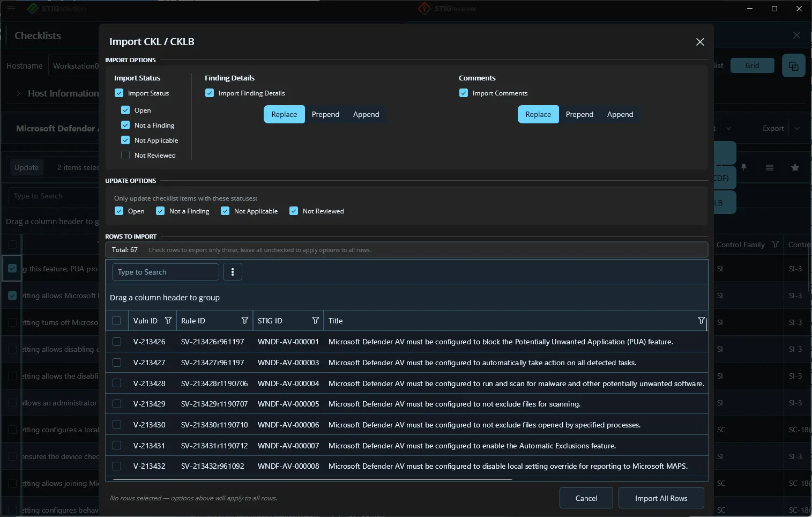Screen dimensions: 812x517
Task: Close the Import CKL / CKLB dialog
Action: [x=700, y=42]
